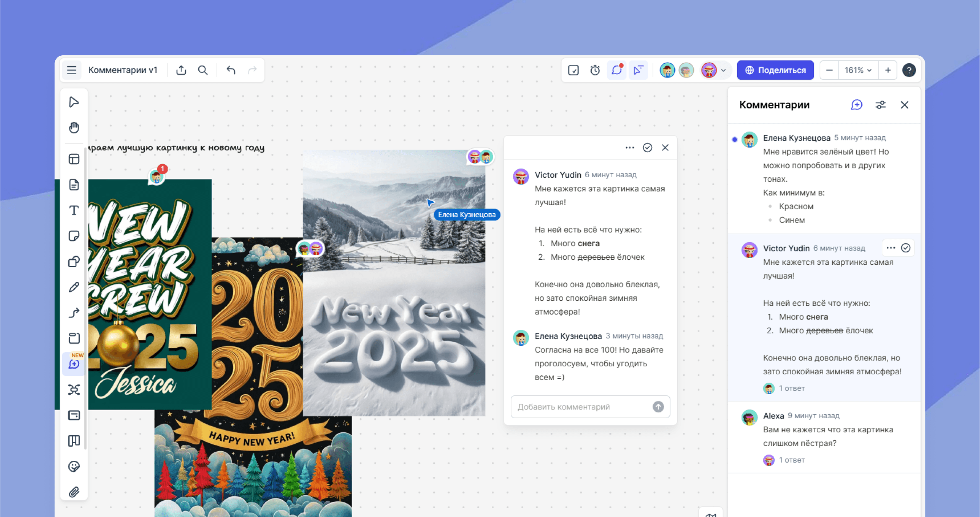
Task: Open thread popup three-dots menu
Action: pos(629,147)
